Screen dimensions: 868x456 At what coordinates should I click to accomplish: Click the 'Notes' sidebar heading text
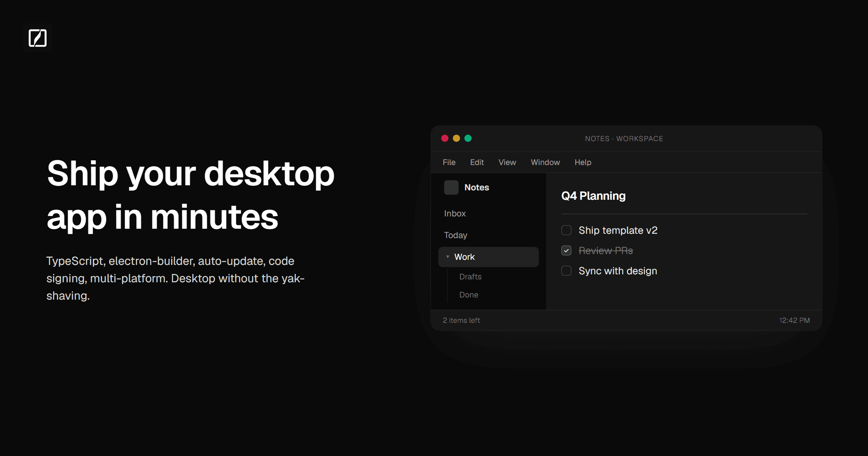tap(477, 187)
